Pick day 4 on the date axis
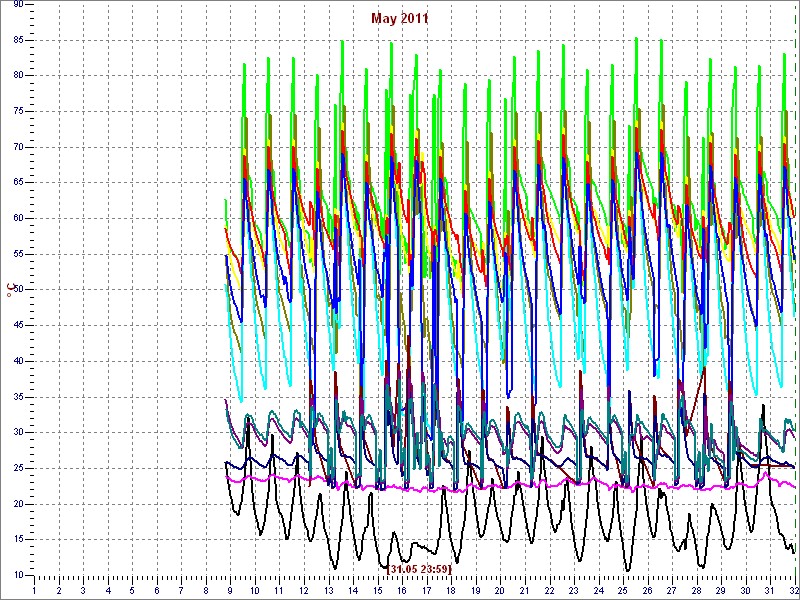The width and height of the screenshot is (800, 600). pos(108,591)
